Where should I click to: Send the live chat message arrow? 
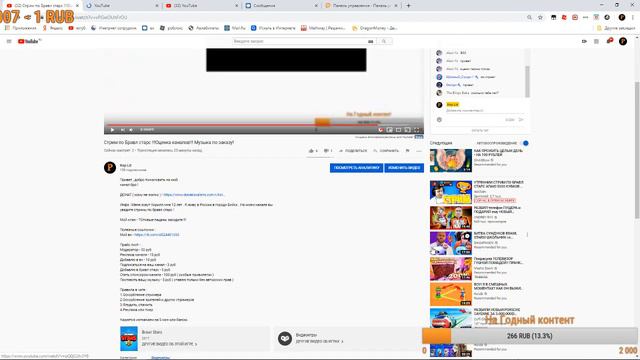pyautogui.click(x=521, y=120)
